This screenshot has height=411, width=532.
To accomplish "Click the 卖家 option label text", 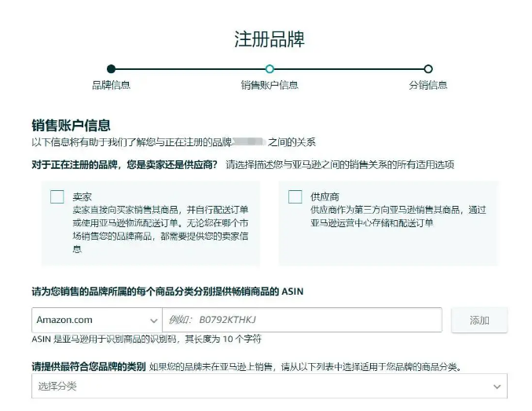I will [82, 196].
